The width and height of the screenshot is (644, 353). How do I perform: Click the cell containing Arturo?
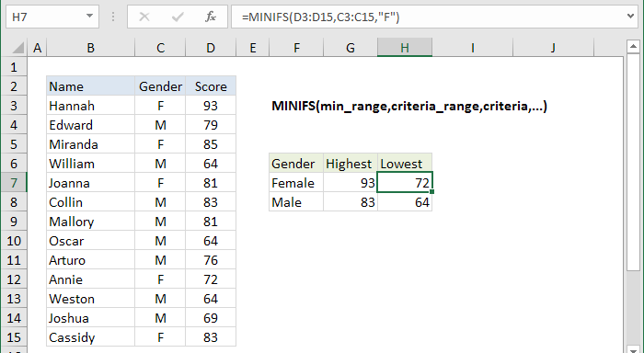[x=91, y=260]
